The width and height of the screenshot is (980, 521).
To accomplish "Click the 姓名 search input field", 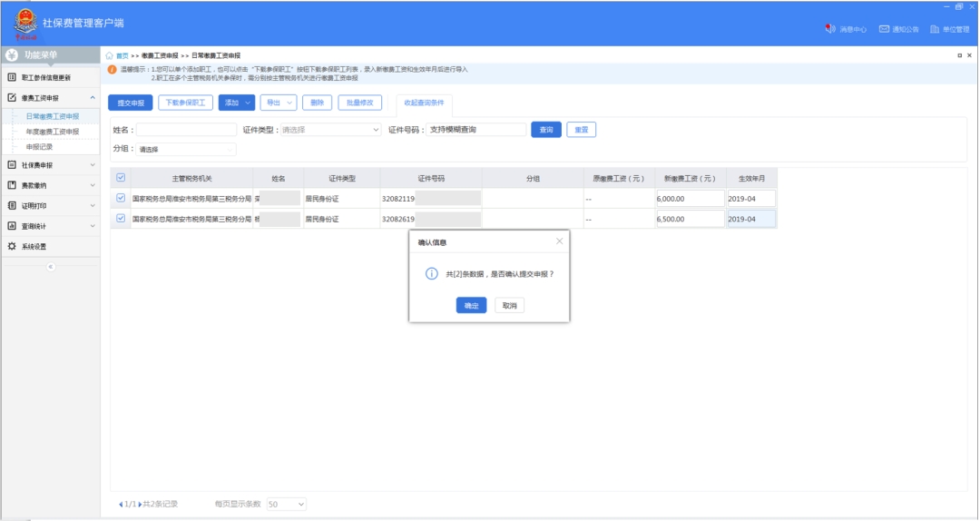I will [x=186, y=130].
